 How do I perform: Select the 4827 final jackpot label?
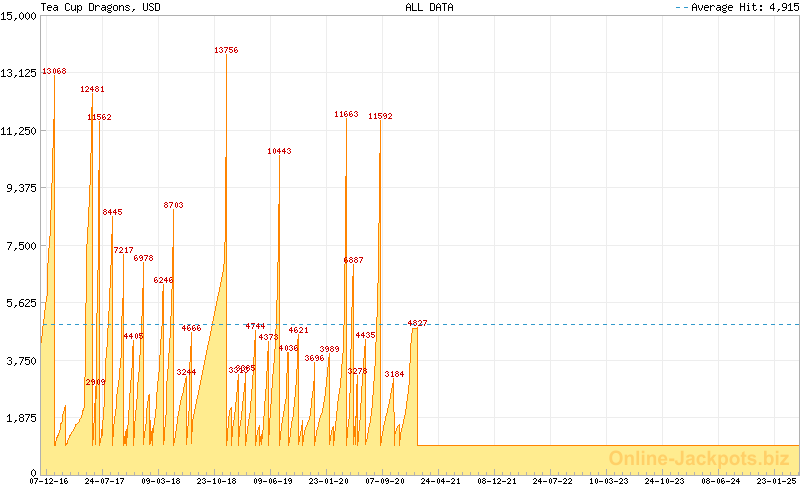(x=417, y=323)
